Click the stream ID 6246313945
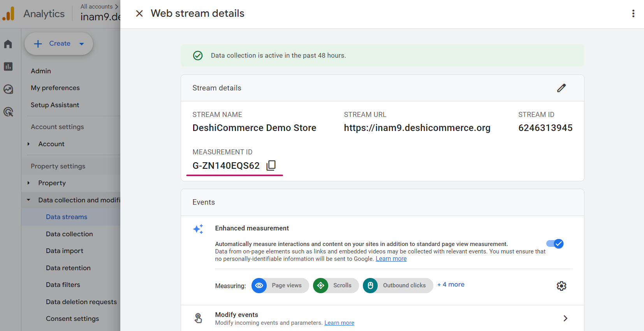Image resolution: width=644 pixels, height=331 pixels. pos(545,128)
